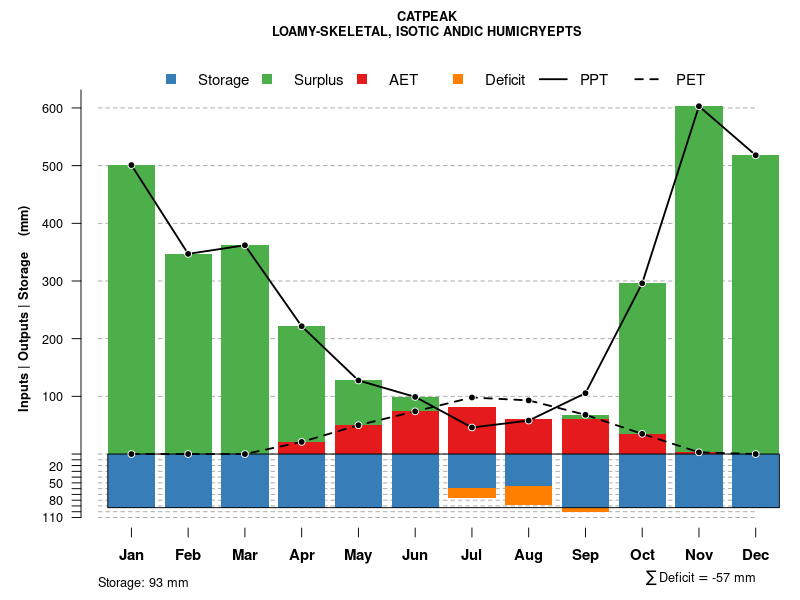Click the 'Storage: 93 mm' annotation
Viewport: 800px width, 600px height.
[143, 582]
